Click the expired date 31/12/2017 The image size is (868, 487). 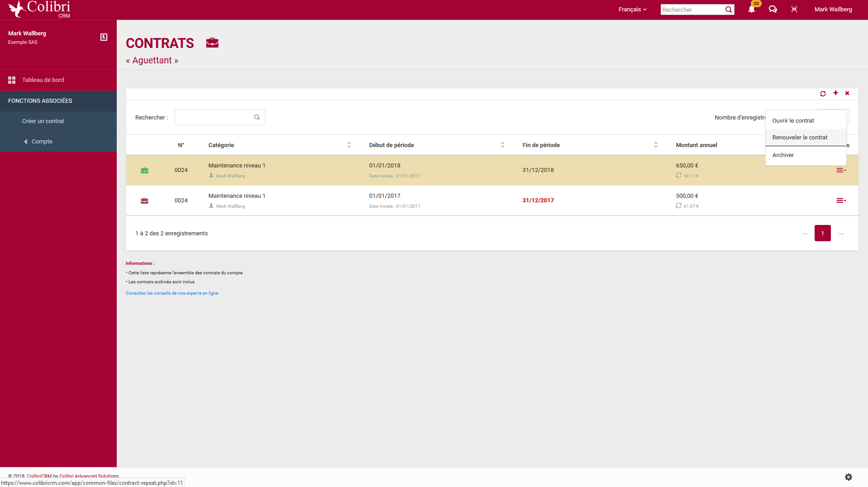point(538,201)
